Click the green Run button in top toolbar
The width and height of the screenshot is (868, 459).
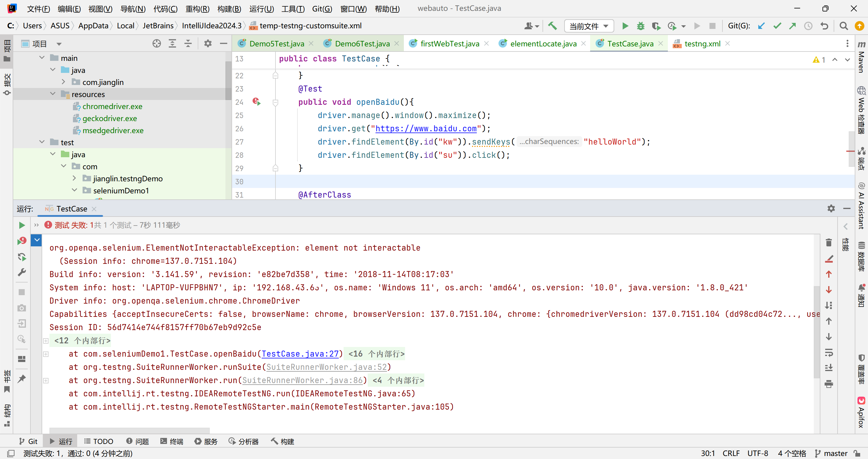click(x=625, y=26)
